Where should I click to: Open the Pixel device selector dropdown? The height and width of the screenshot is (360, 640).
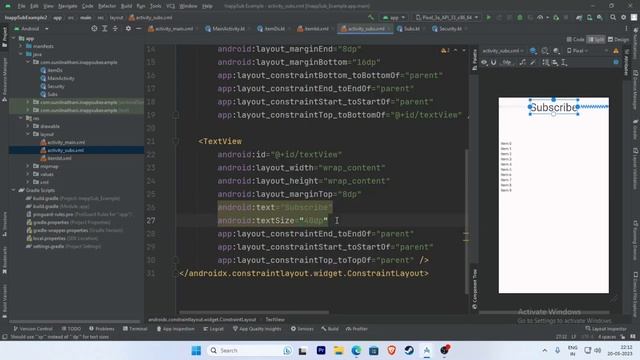[447, 18]
